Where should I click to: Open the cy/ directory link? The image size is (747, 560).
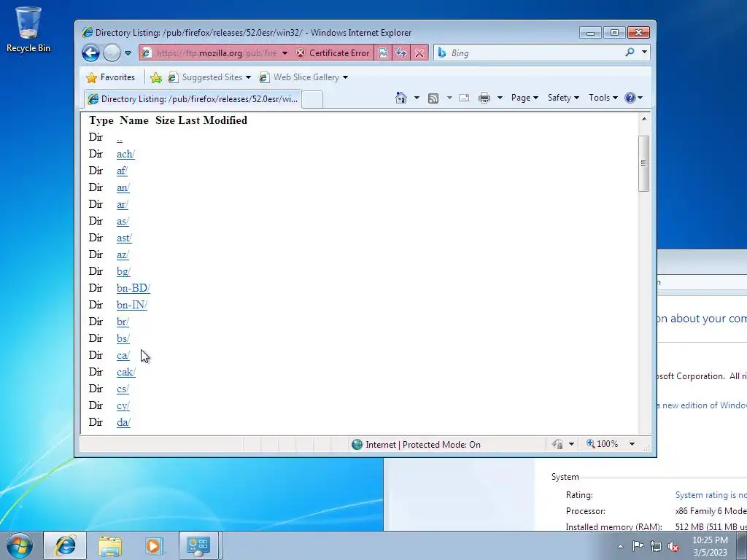point(123,405)
